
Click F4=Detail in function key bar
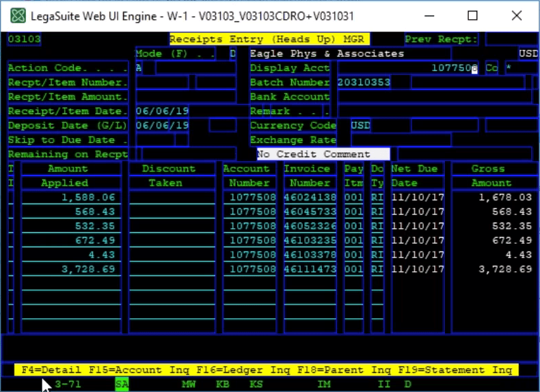click(x=51, y=370)
